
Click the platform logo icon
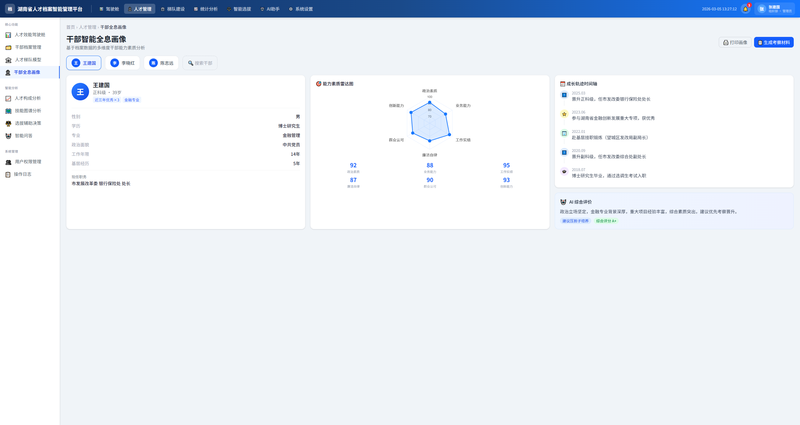tap(10, 9)
